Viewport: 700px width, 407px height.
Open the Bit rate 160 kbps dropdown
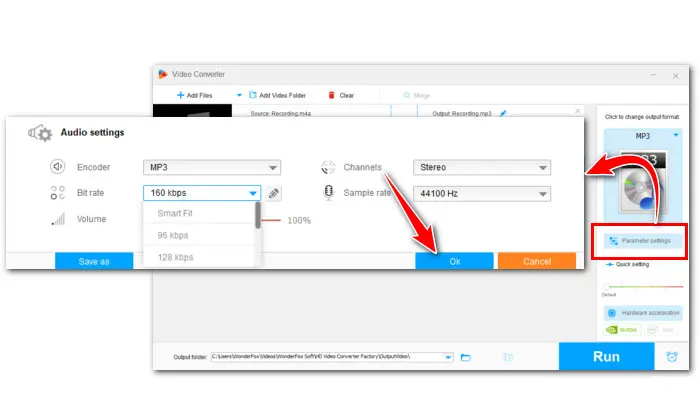tap(202, 193)
